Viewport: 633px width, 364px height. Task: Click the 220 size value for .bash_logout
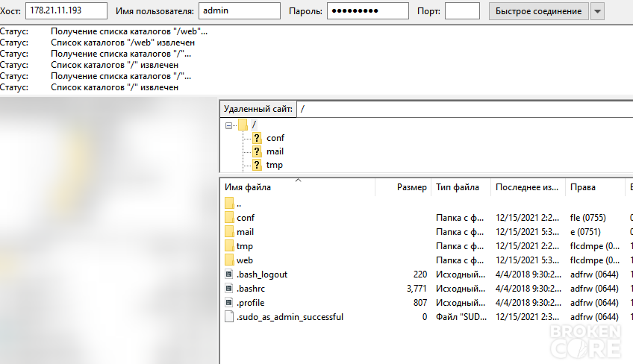pyautogui.click(x=420, y=274)
